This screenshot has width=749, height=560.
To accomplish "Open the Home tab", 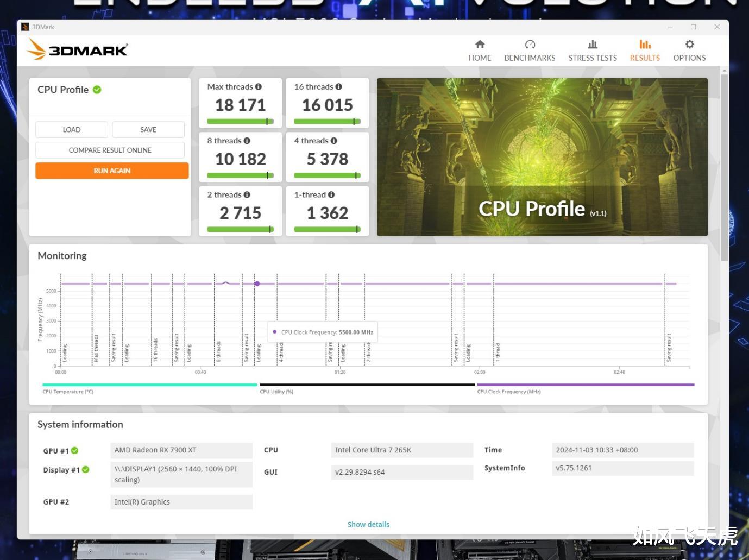I will (480, 51).
